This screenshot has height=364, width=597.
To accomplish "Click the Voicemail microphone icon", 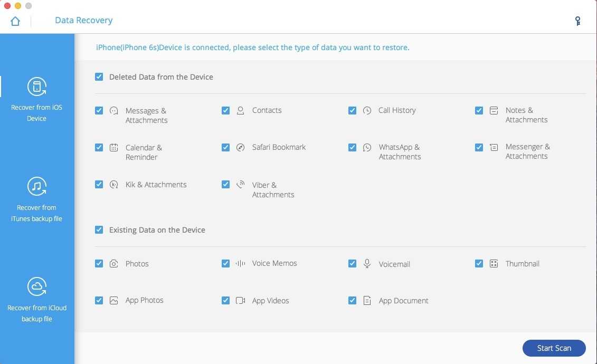I will point(367,264).
